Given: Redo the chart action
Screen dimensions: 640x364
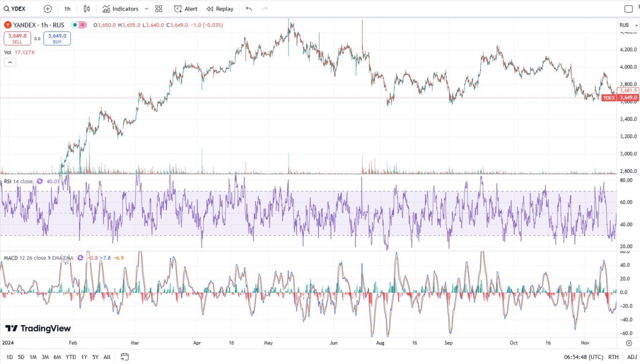Looking at the screenshot, I should pos(264,8).
